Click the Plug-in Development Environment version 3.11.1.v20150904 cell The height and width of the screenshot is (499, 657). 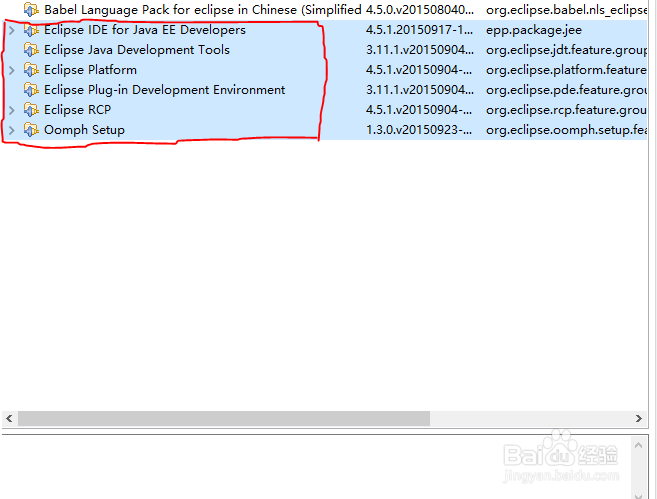[x=420, y=90]
